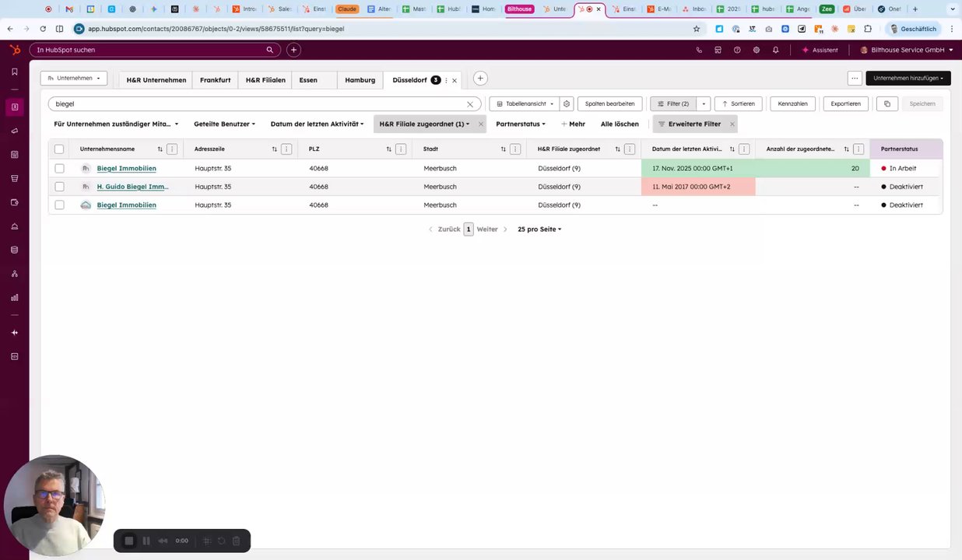
Task: Sort by the H&R Filiale zugeordnet column
Action: click(x=618, y=149)
